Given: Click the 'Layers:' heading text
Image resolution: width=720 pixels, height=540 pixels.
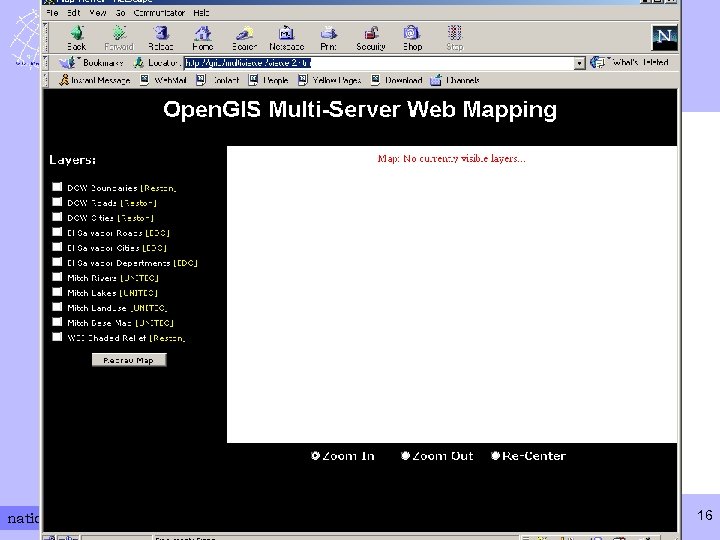Looking at the screenshot, I should 73,160.
